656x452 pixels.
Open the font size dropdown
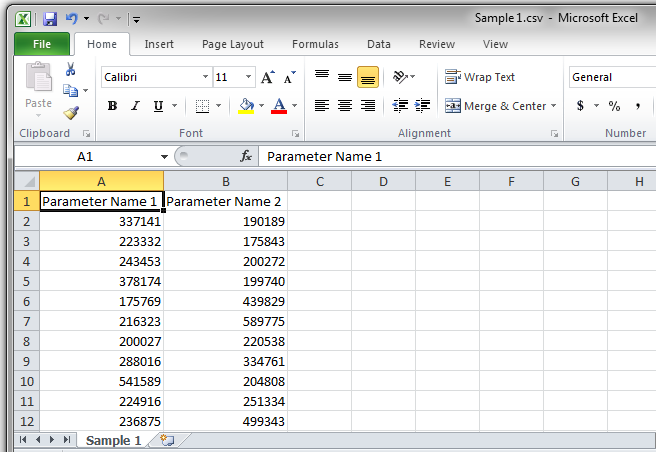coord(248,77)
